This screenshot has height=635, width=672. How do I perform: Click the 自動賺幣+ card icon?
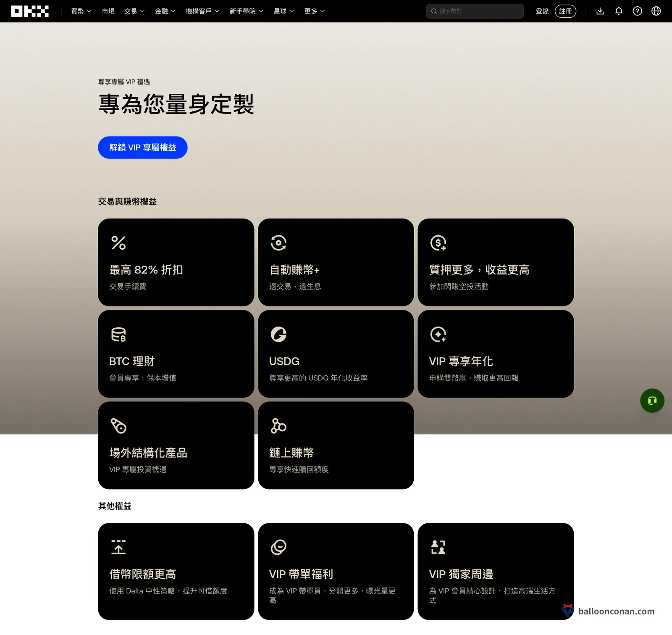(278, 243)
